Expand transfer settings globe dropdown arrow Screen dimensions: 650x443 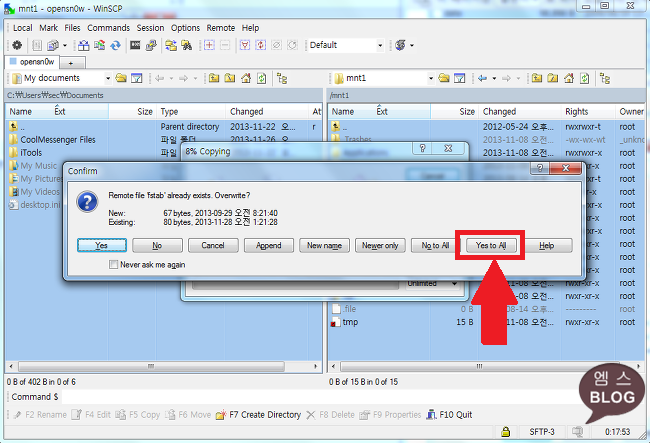pos(412,45)
